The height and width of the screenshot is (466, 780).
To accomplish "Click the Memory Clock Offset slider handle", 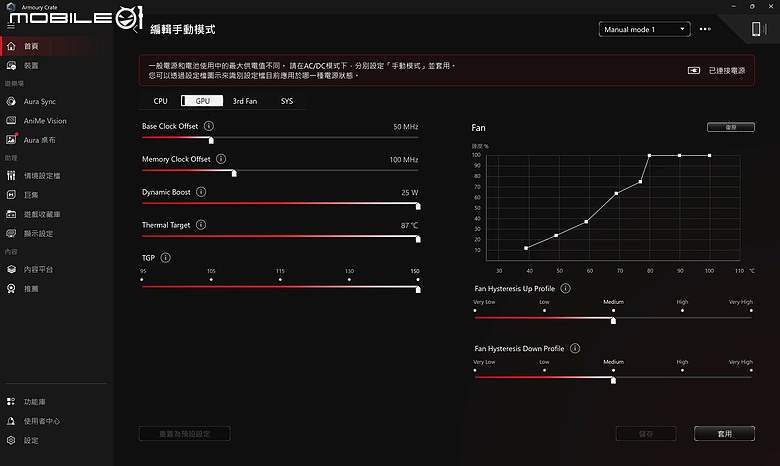I will (234, 173).
